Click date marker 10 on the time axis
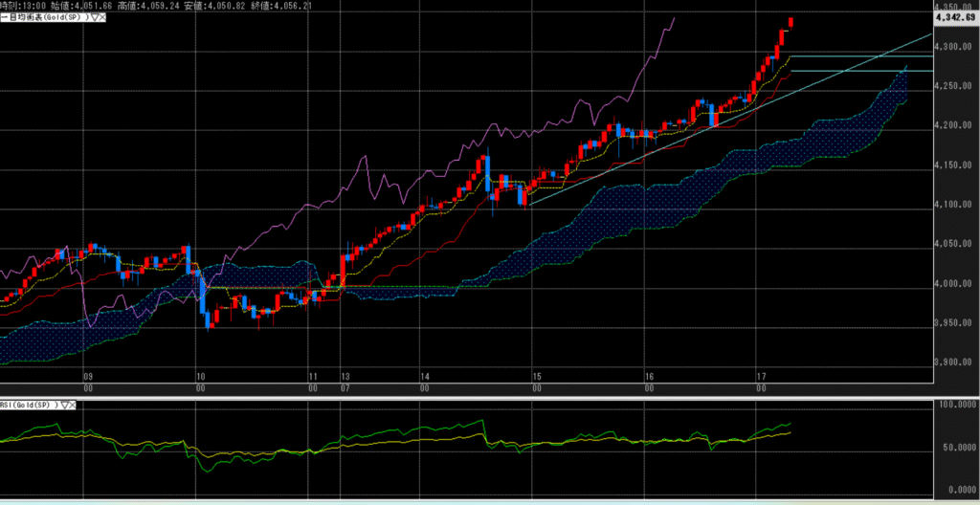 200,377
